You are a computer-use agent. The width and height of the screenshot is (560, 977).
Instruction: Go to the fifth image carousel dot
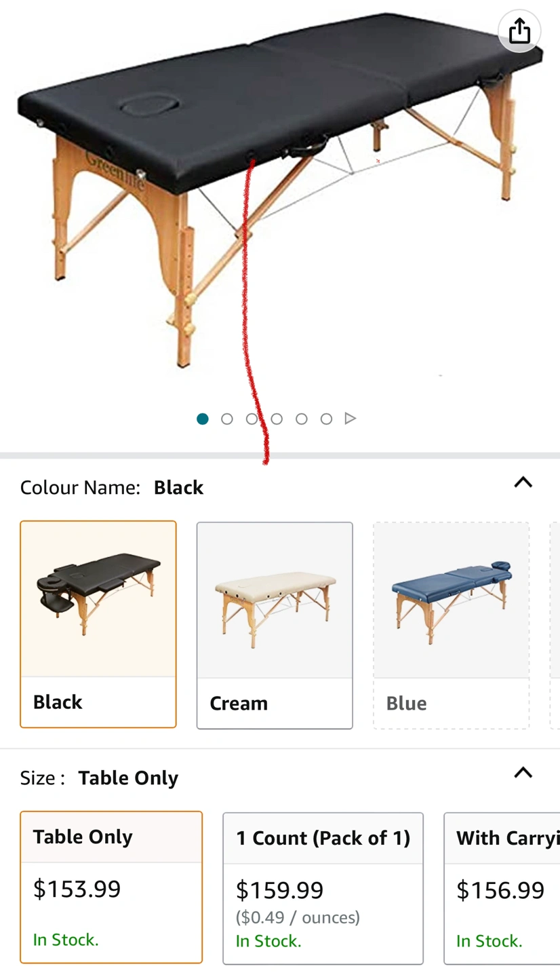pyautogui.click(x=302, y=419)
